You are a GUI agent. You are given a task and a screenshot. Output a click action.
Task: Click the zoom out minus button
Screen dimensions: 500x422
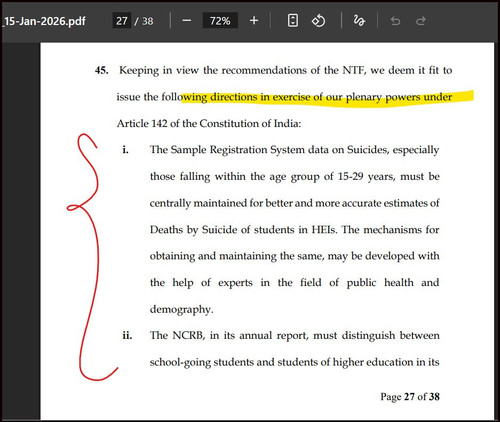point(187,21)
